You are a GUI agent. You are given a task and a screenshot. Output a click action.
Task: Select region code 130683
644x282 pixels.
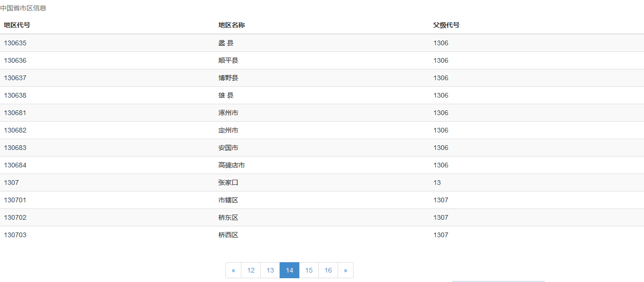15,148
